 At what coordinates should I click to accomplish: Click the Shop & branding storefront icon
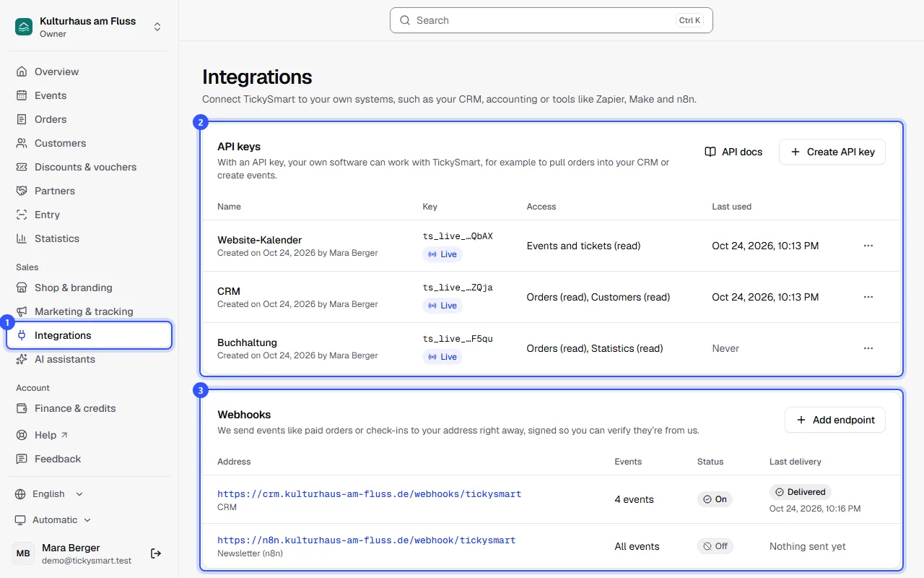[x=22, y=288]
